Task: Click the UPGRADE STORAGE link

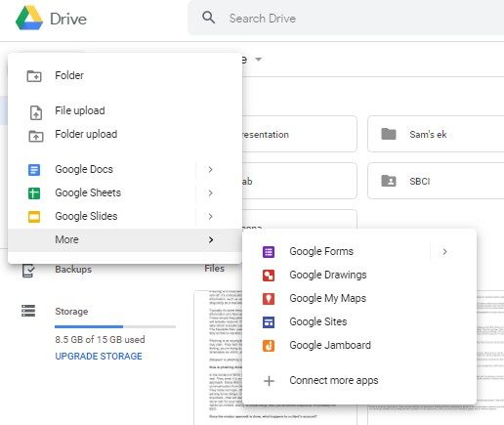Action: coord(99,357)
